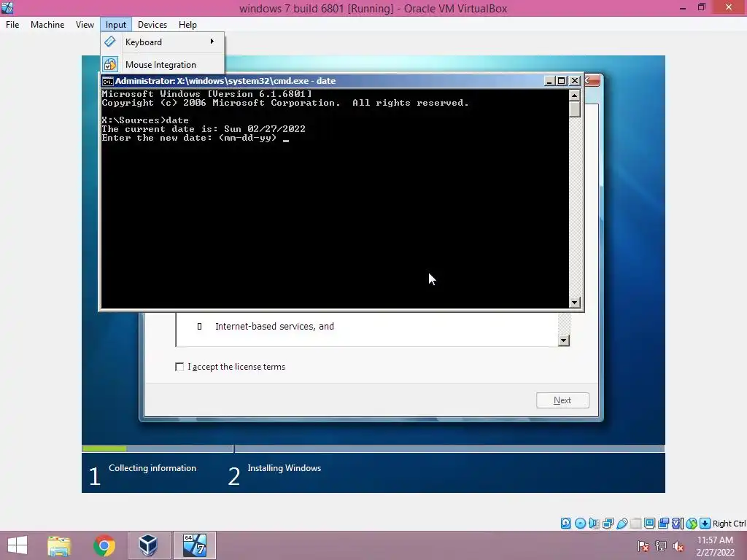Open the Machine menu
747x560 pixels.
[47, 24]
